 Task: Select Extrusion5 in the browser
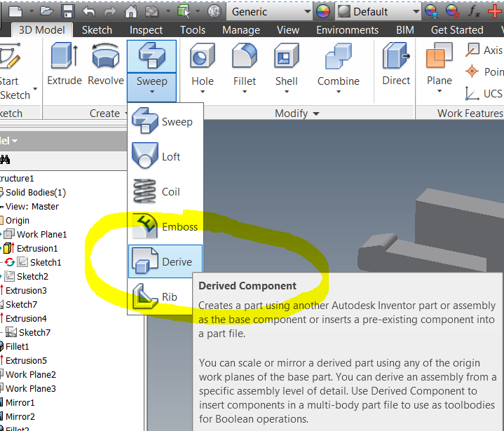pyautogui.click(x=26, y=360)
